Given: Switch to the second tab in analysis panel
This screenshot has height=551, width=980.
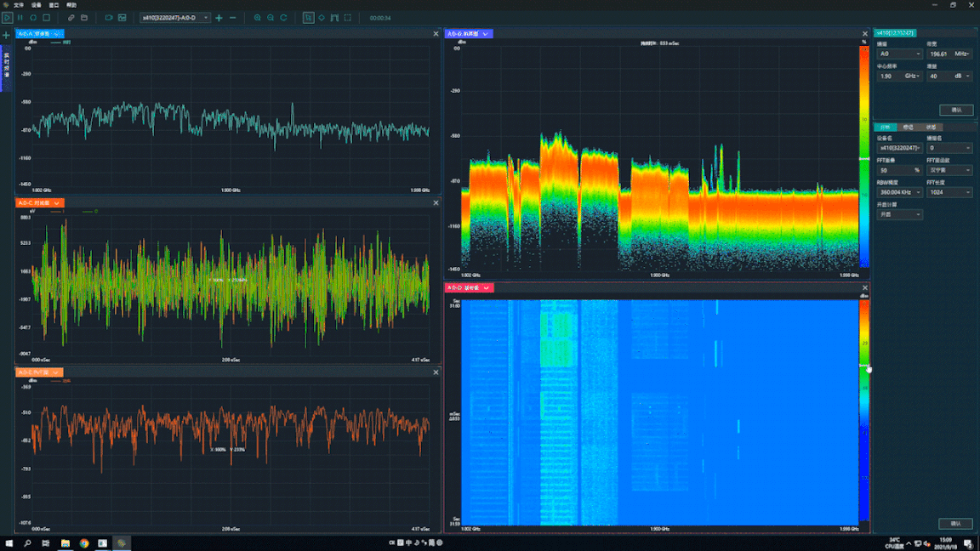Looking at the screenshot, I should tap(909, 128).
